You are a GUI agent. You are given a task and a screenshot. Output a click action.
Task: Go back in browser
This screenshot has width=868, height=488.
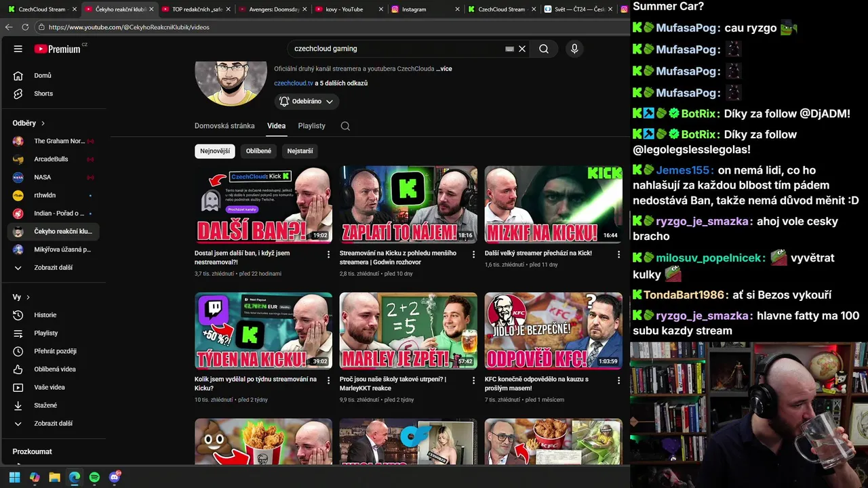coord(9,27)
